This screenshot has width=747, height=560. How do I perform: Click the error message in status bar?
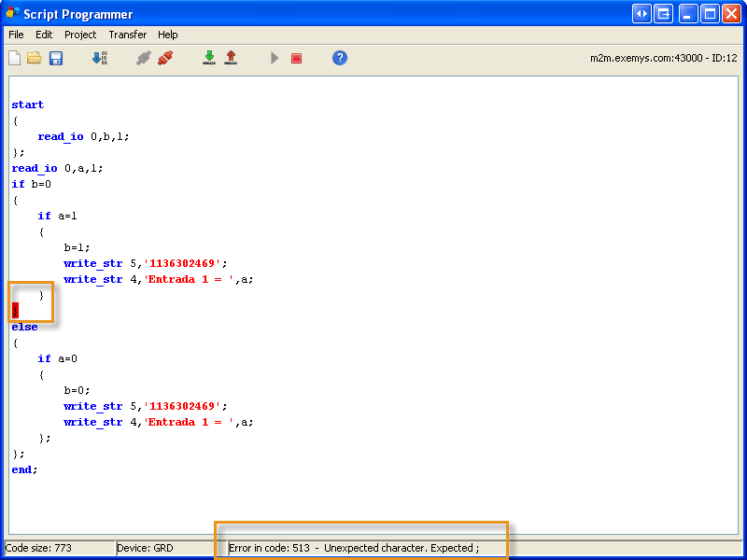click(x=354, y=548)
